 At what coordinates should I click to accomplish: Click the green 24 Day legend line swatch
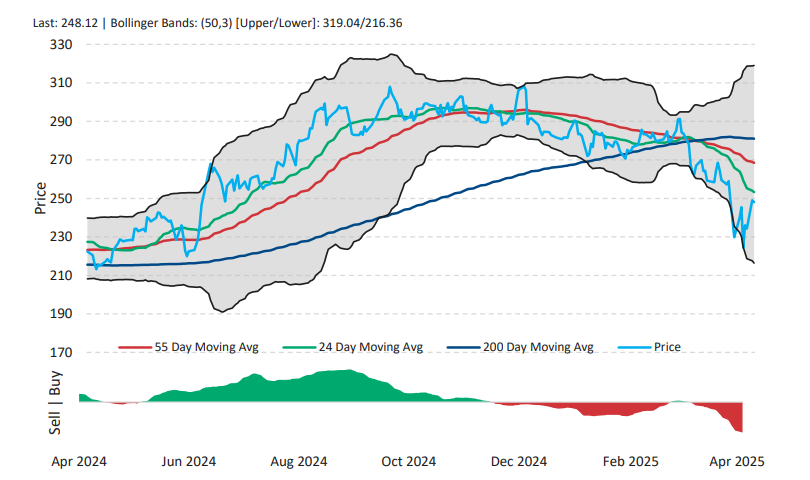point(300,348)
